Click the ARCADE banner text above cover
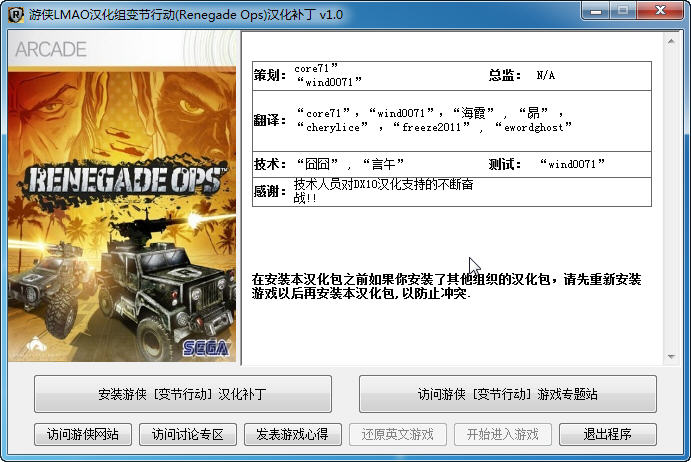This screenshot has width=691, height=462. [51, 49]
